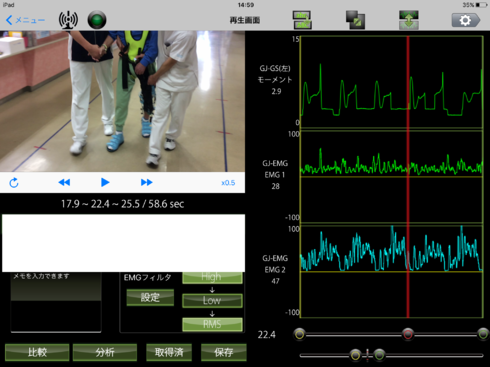
Task: Fast-forward the video playback
Action: [147, 182]
